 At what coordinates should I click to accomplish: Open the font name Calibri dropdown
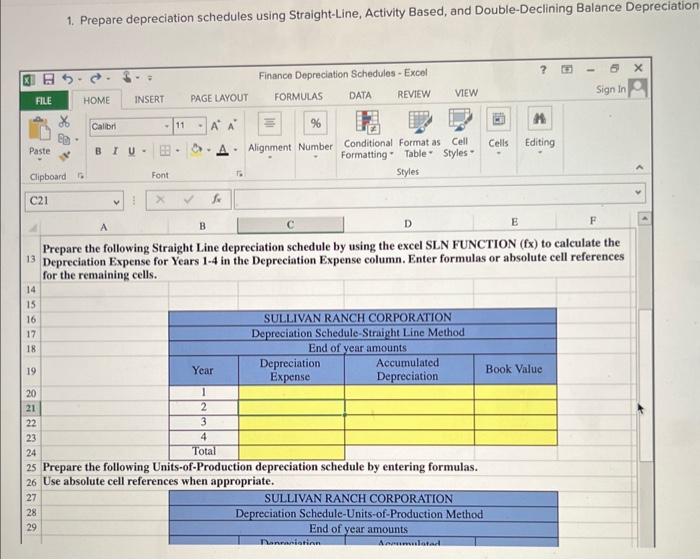pyautogui.click(x=166, y=126)
